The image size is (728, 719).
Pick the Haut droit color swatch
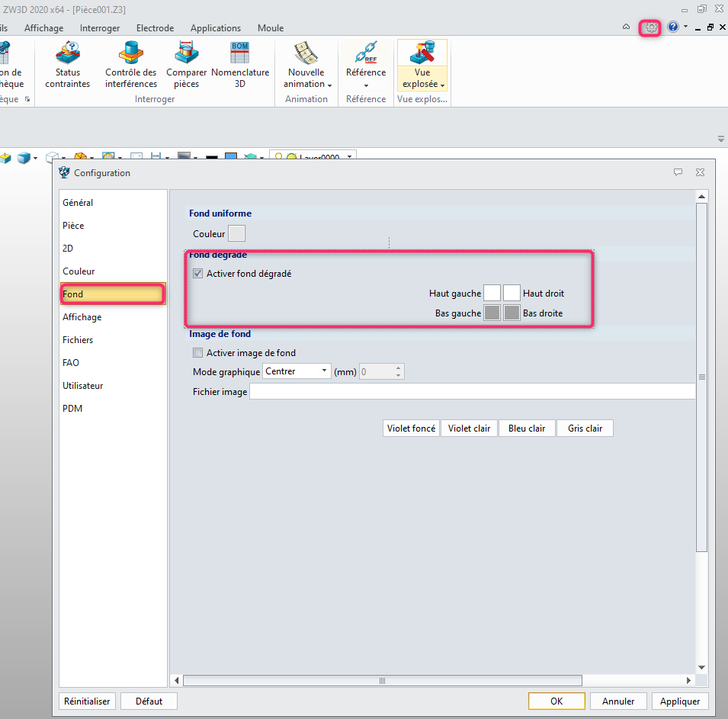512,293
